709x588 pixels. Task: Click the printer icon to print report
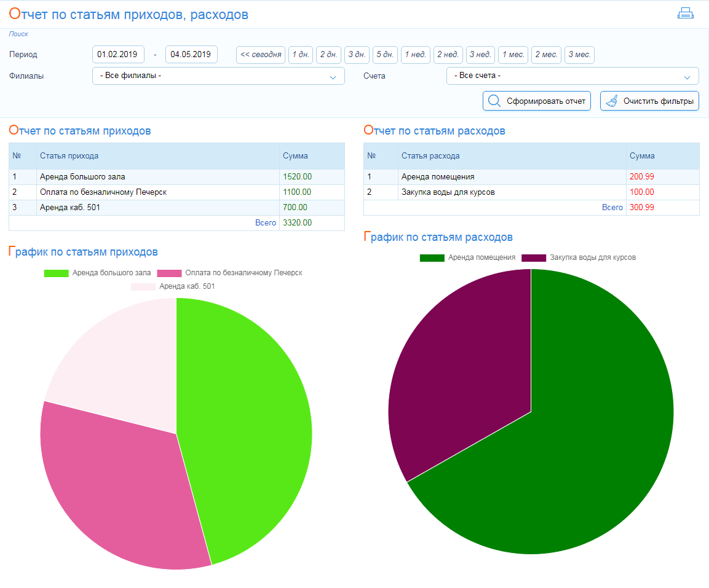tap(685, 14)
